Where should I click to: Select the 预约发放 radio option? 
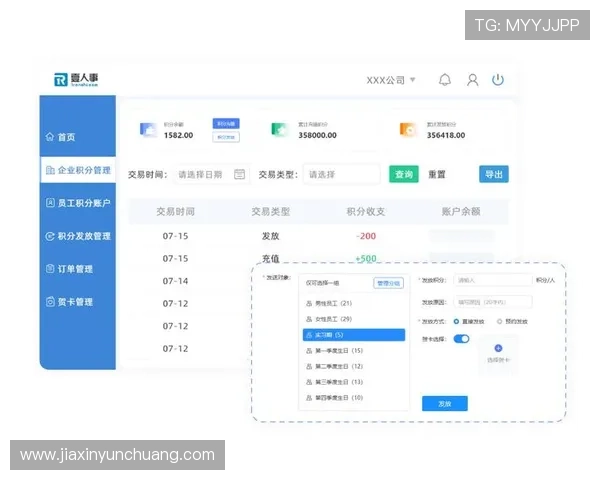(499, 322)
